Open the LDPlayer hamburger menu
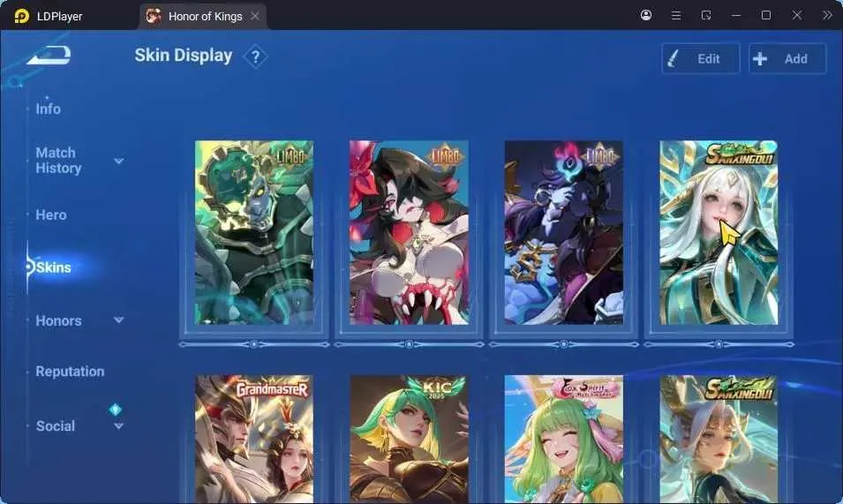 676,16
